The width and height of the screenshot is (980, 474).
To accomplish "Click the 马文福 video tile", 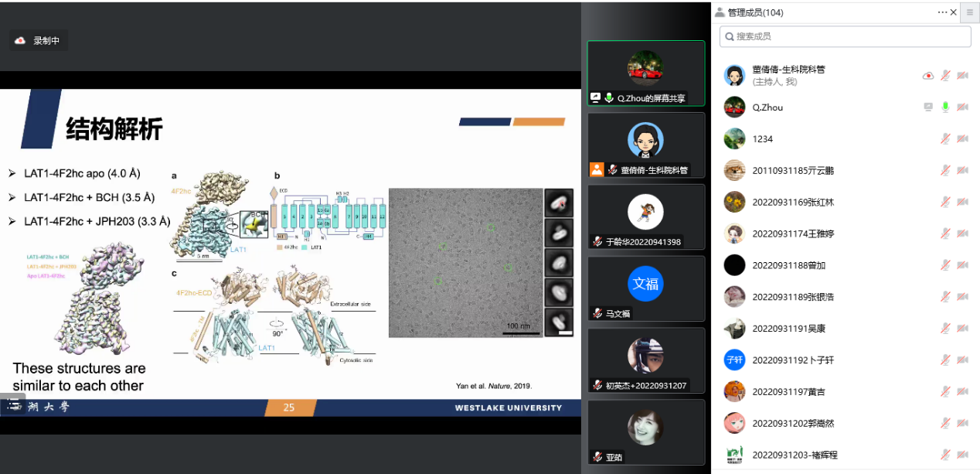I will tap(645, 288).
